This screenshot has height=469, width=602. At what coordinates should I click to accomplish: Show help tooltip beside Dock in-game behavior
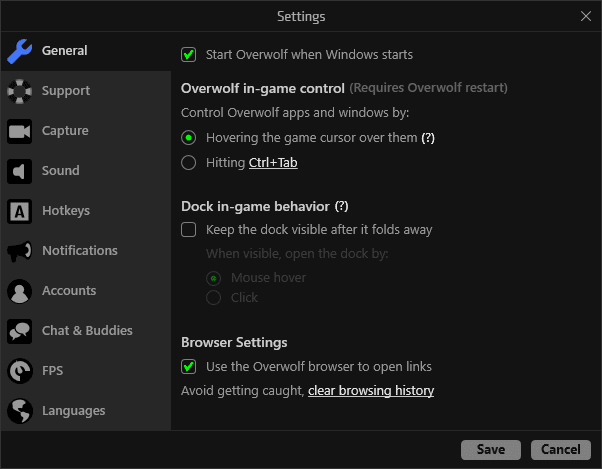341,206
